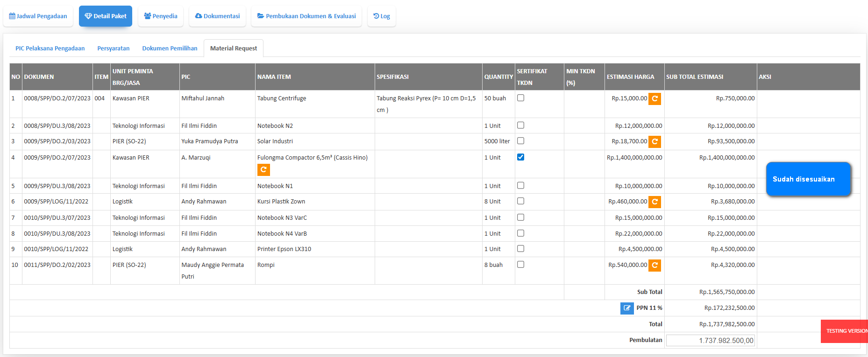Click refresh icon beside Kursi Plastik Zown price
This screenshot has height=357, width=868.
(x=655, y=202)
